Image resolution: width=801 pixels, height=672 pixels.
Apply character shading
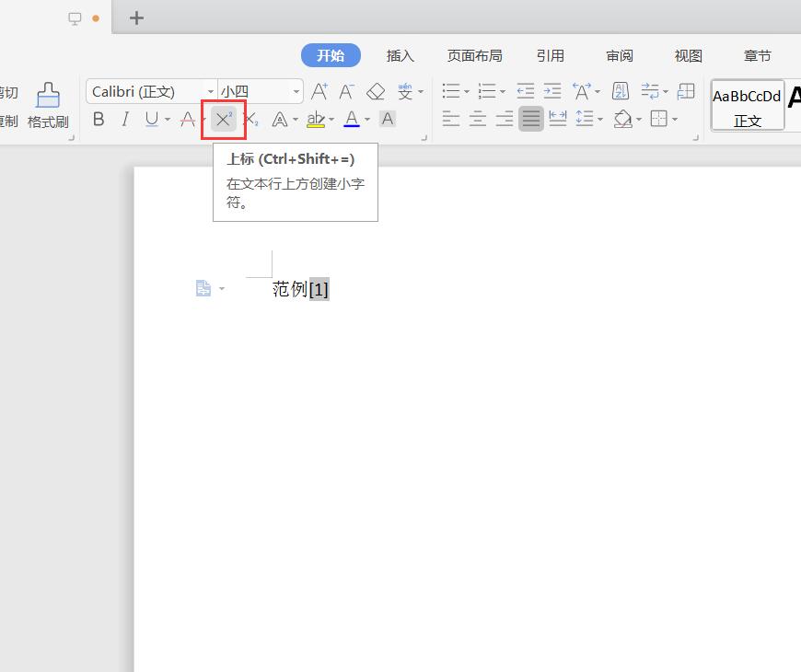(x=388, y=119)
